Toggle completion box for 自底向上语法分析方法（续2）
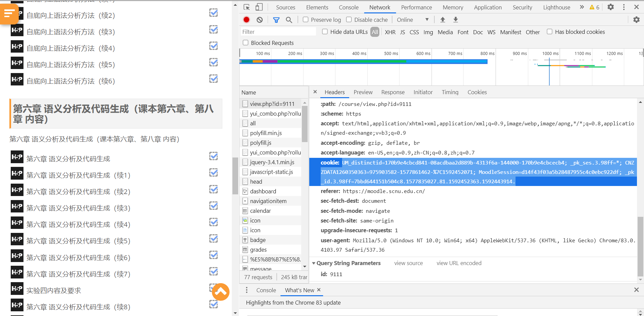This screenshot has width=644, height=316. 214,13
